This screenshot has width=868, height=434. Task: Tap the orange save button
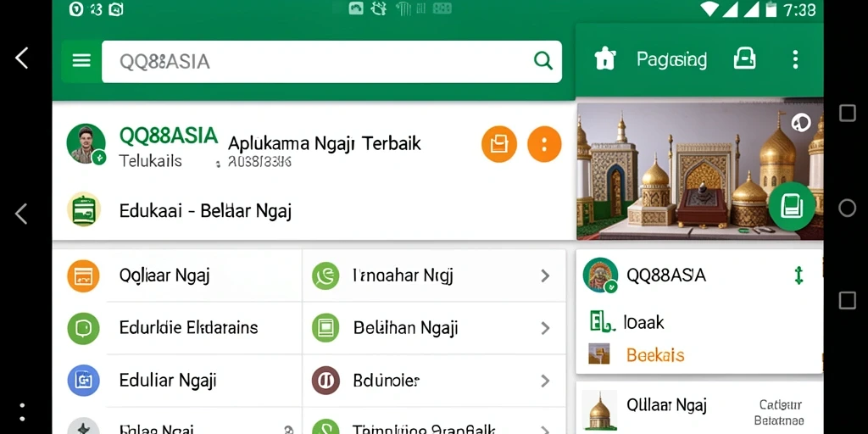pos(498,144)
